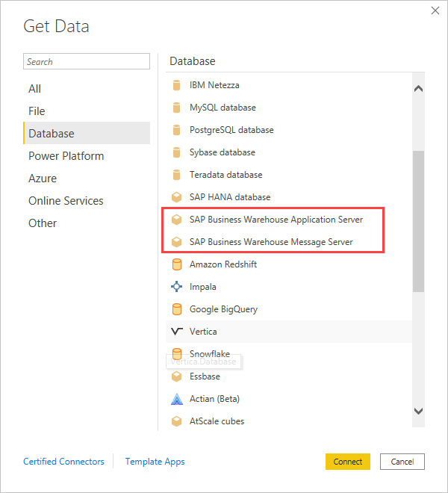
Task: Click the scrollbar down arrow
Action: (418, 411)
